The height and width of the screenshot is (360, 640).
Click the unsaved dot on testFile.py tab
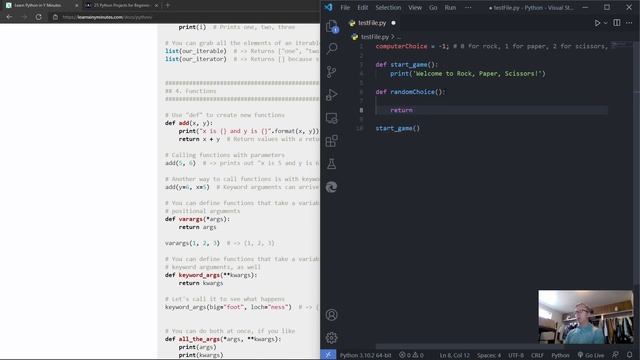(x=393, y=23)
